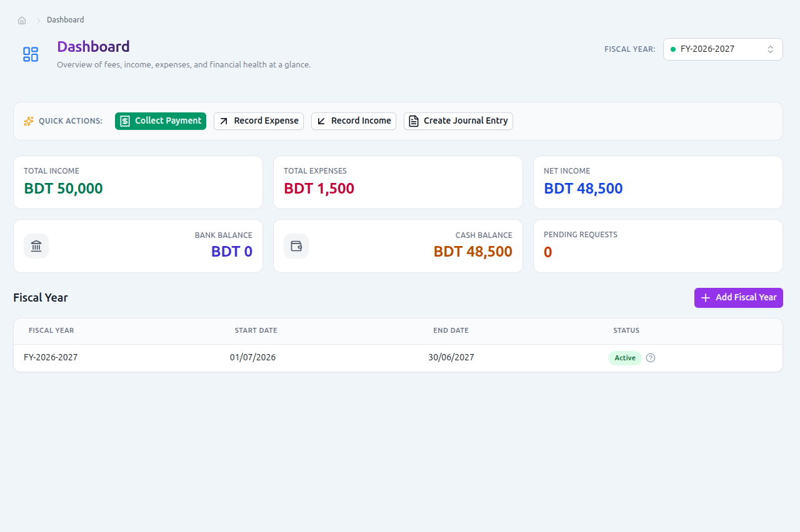The width and height of the screenshot is (800, 532).
Task: Select the FY-2026-2027 table row cell
Action: tap(51, 358)
